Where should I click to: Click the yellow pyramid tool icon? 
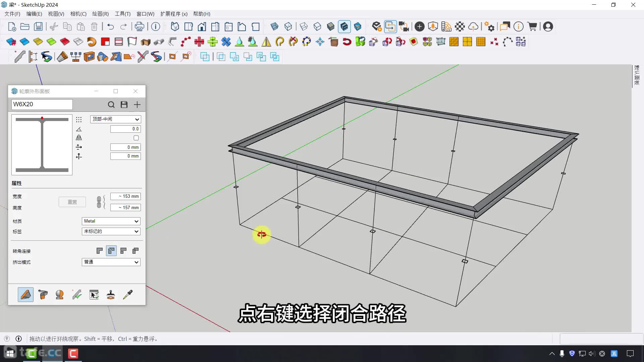(266, 42)
